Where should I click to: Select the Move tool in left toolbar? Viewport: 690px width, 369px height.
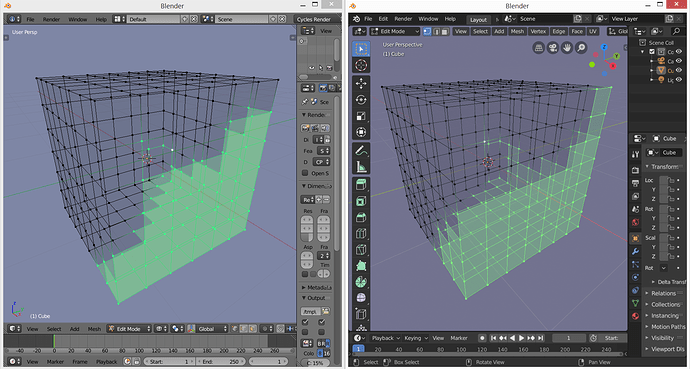361,84
